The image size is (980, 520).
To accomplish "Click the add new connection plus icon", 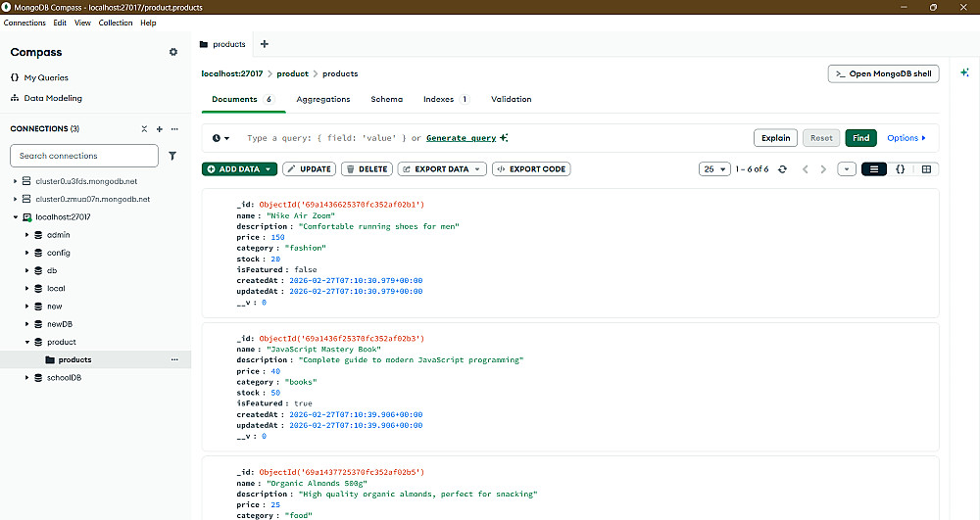I will 159,128.
